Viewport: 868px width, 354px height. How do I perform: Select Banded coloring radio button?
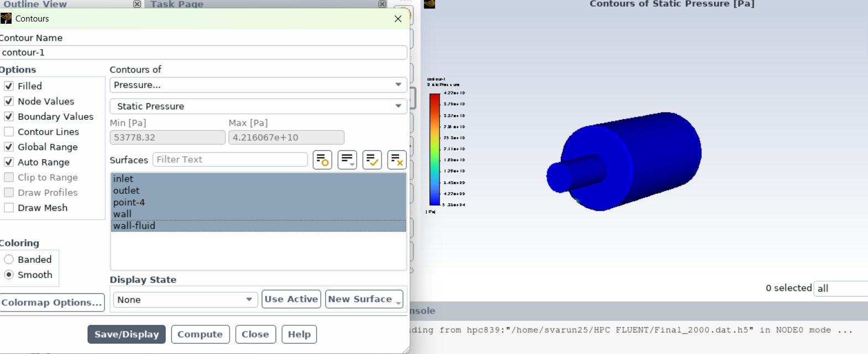[x=9, y=260]
